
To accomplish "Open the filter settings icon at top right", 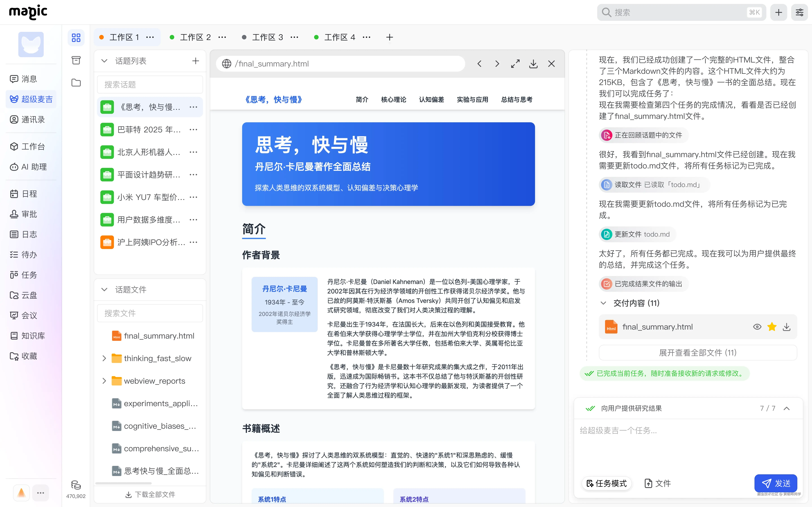I will tap(799, 12).
